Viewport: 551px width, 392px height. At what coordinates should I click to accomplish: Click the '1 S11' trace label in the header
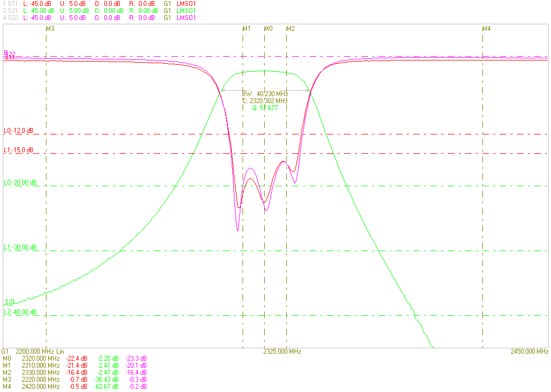coord(10,4)
